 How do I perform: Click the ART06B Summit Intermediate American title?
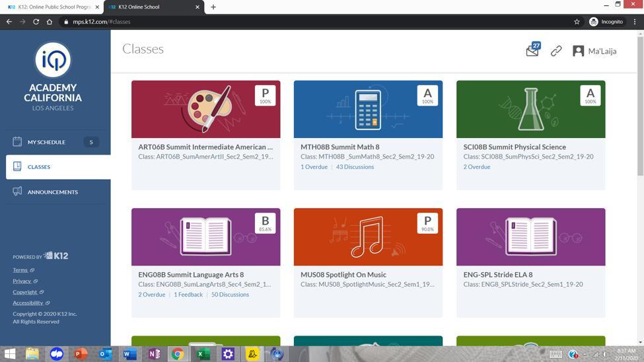205,147
